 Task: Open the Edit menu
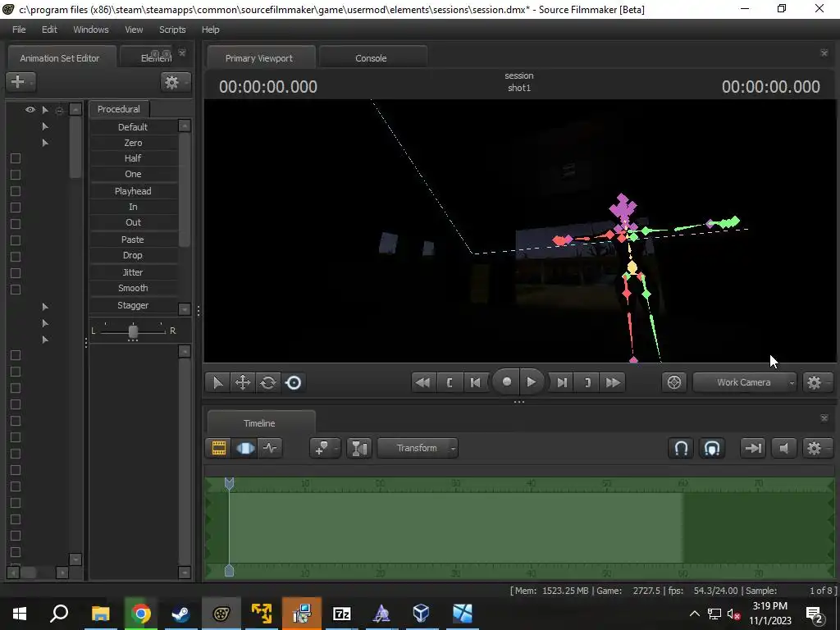pyautogui.click(x=49, y=30)
